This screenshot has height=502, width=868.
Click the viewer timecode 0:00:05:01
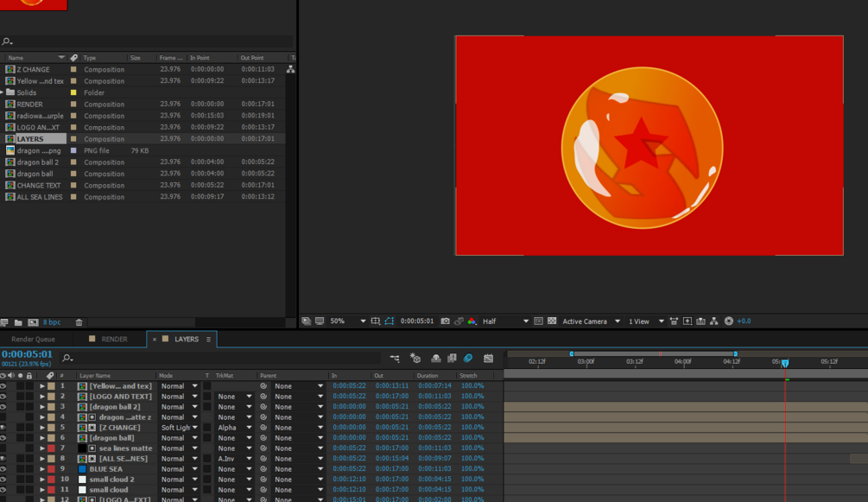click(x=417, y=321)
